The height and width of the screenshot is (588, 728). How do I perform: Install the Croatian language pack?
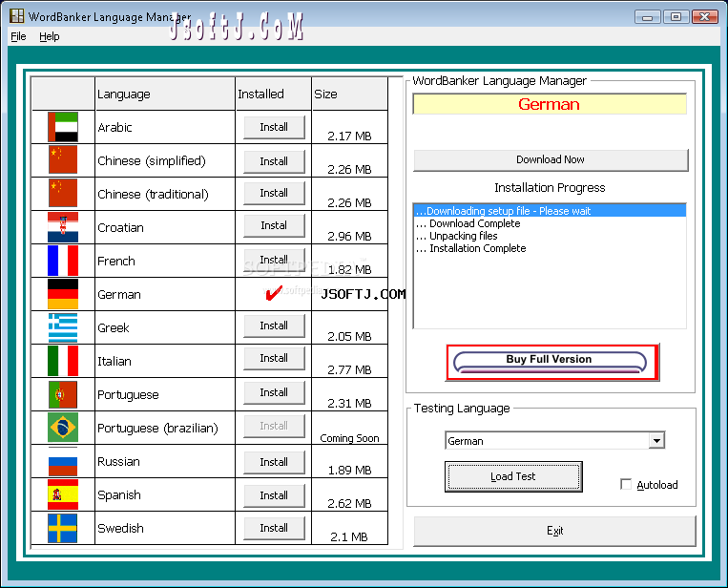(x=274, y=225)
